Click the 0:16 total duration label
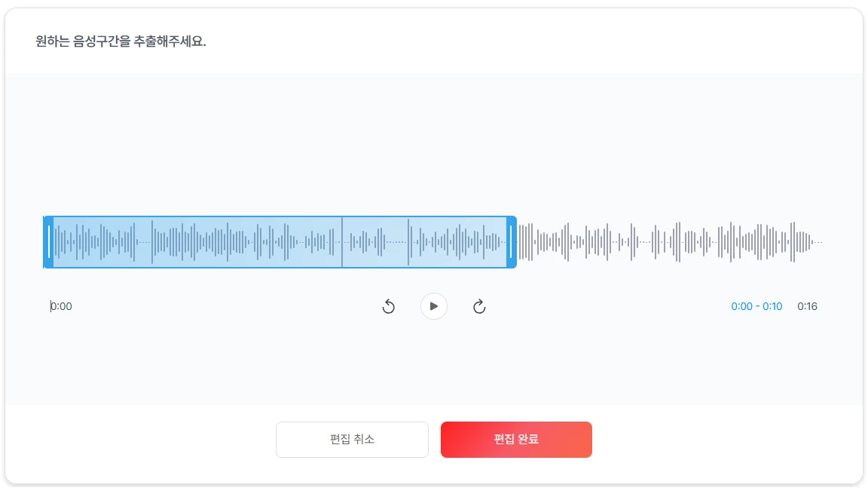This screenshot has height=494, width=868. pyautogui.click(x=807, y=306)
